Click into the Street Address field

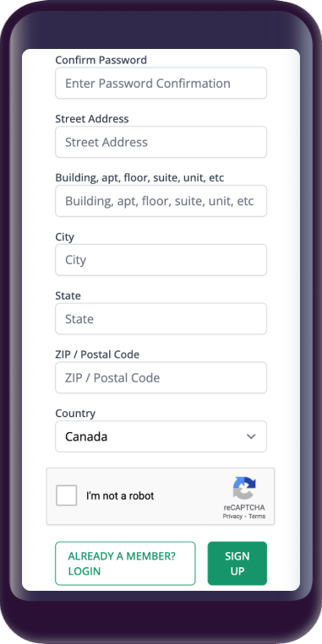tap(161, 142)
